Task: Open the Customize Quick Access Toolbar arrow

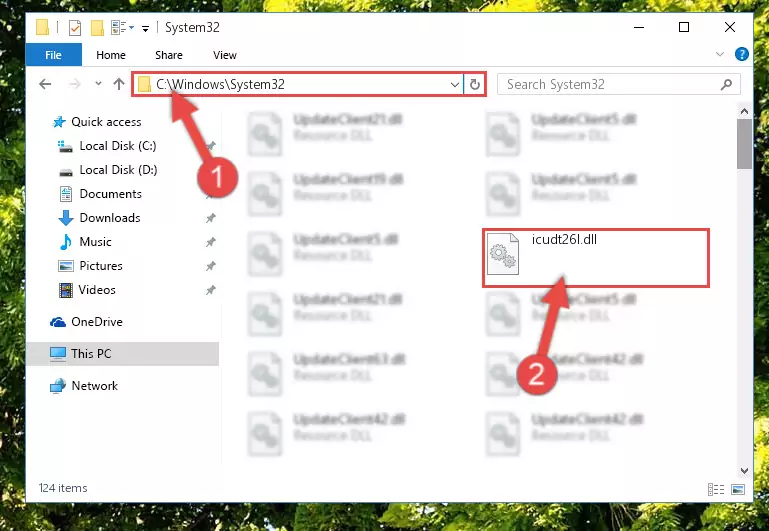Action: [145, 29]
